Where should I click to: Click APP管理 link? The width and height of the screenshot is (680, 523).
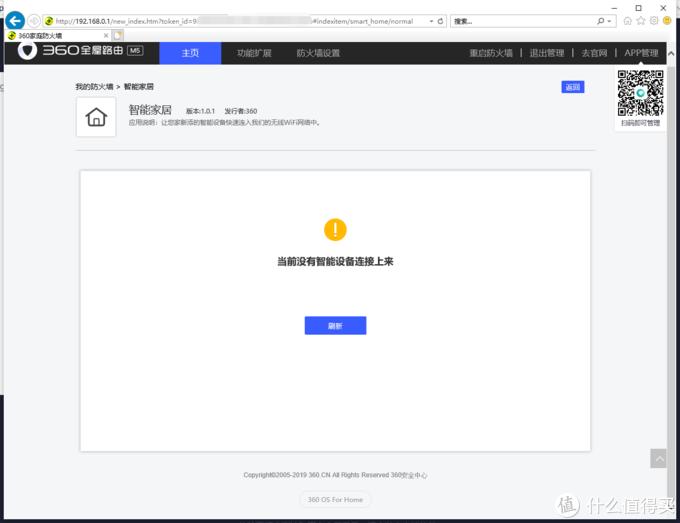(x=641, y=53)
